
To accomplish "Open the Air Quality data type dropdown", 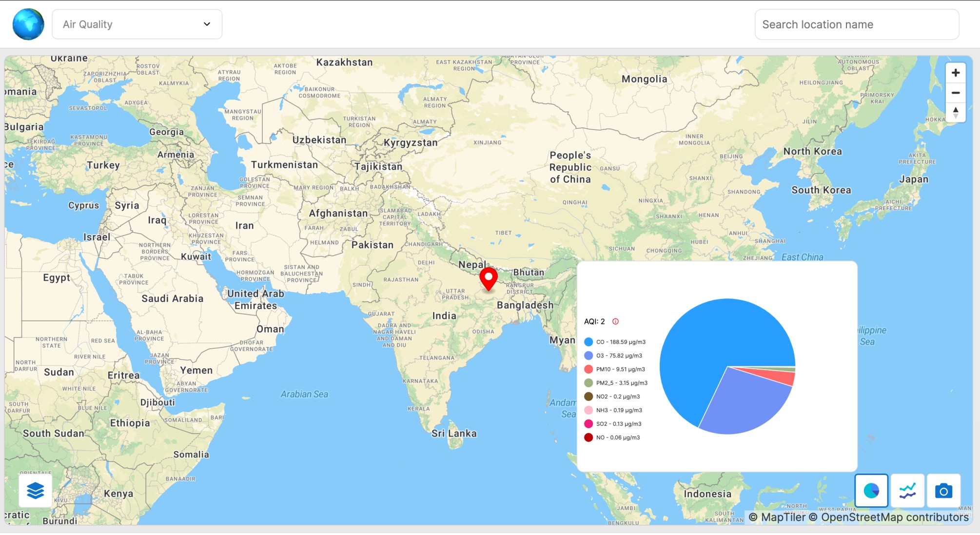I will click(137, 24).
